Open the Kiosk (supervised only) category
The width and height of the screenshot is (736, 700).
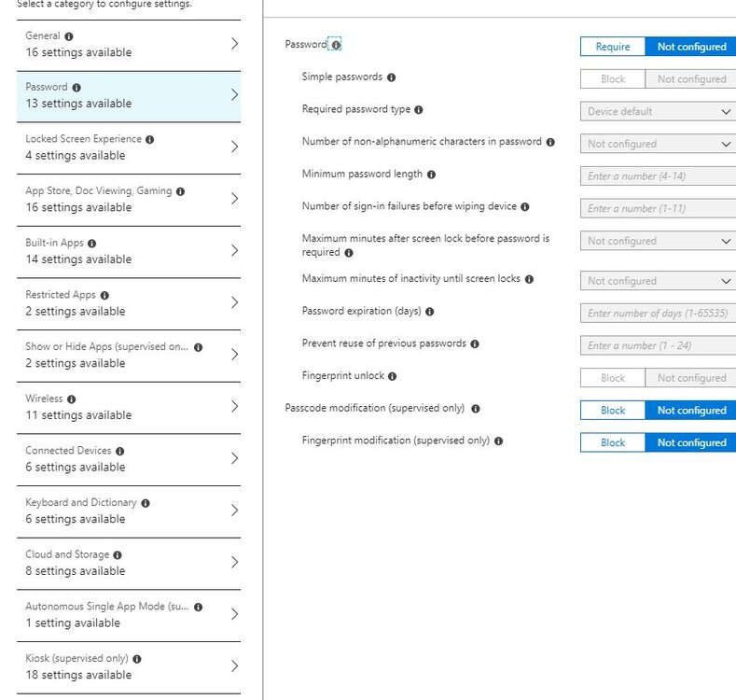(x=129, y=667)
